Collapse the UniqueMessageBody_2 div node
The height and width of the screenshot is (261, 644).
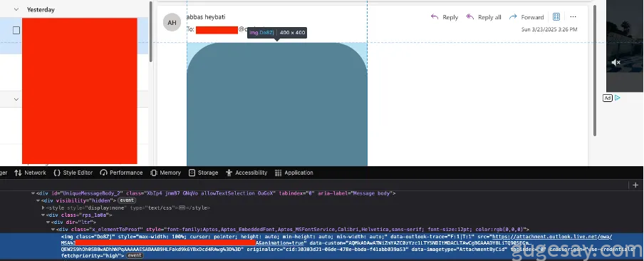click(33, 193)
